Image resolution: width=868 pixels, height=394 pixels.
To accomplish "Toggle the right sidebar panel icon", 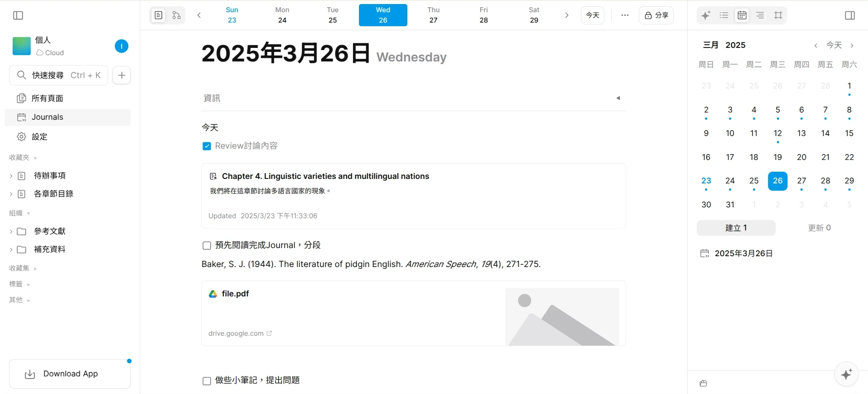I will click(x=849, y=15).
